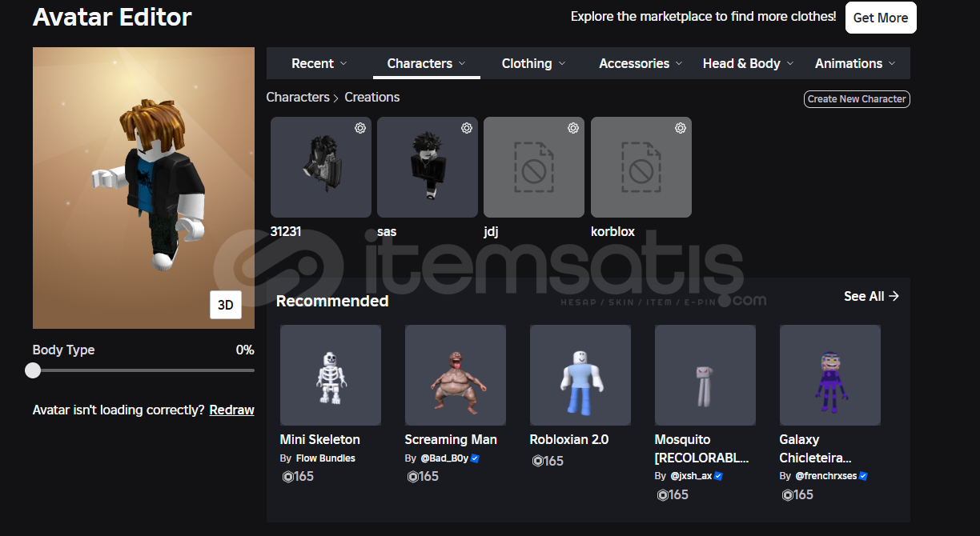Open settings gear on korblox character
980x536 pixels.
681,128
